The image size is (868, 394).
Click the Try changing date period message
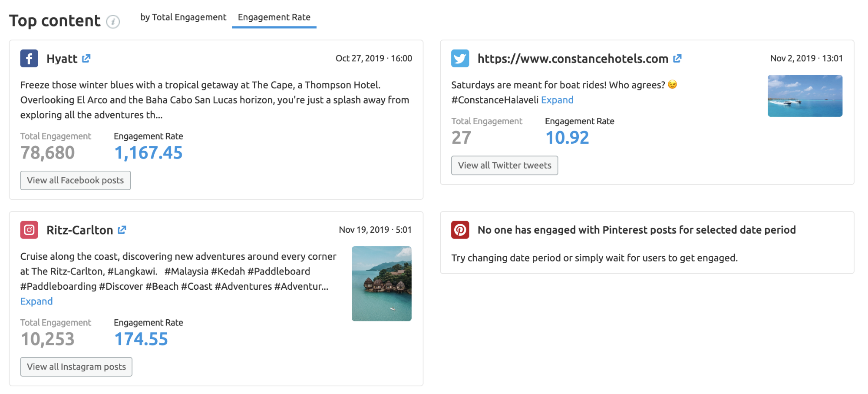[594, 258]
